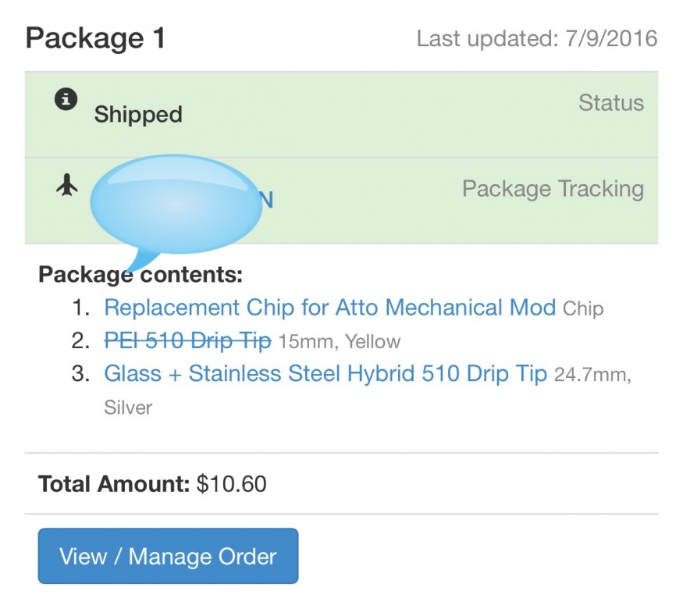
Task: Click the partially hidden tracking number link
Action: click(x=265, y=201)
